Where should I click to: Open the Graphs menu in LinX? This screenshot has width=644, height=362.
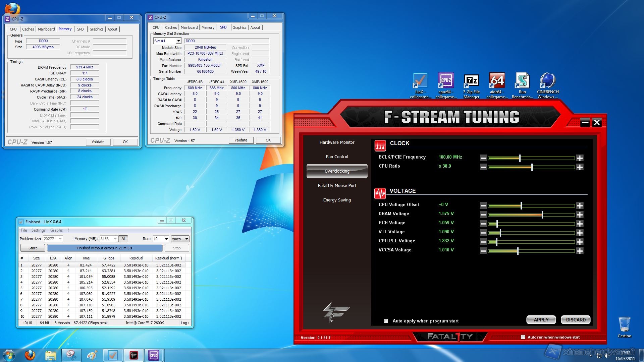coord(56,230)
